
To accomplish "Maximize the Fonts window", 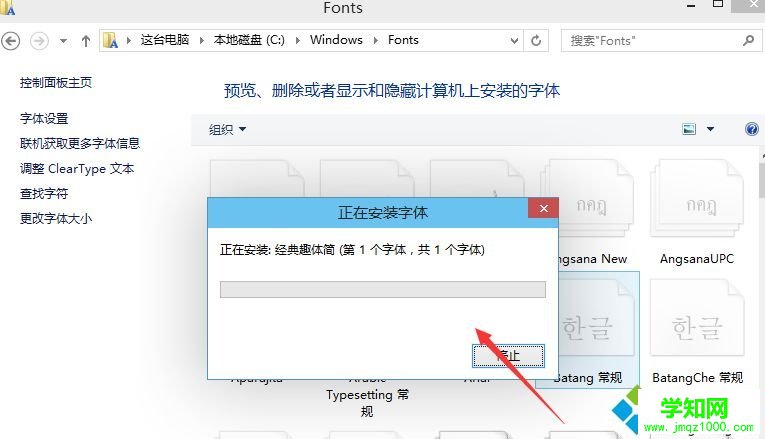I will [x=718, y=4].
